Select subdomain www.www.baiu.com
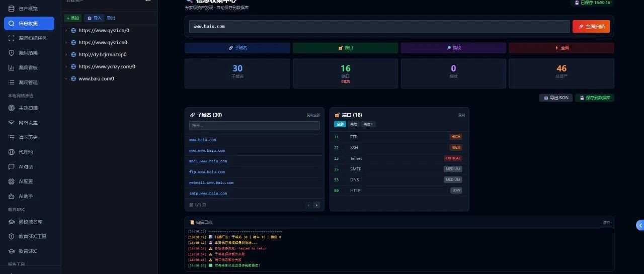This screenshot has height=274, width=644. click(207, 150)
